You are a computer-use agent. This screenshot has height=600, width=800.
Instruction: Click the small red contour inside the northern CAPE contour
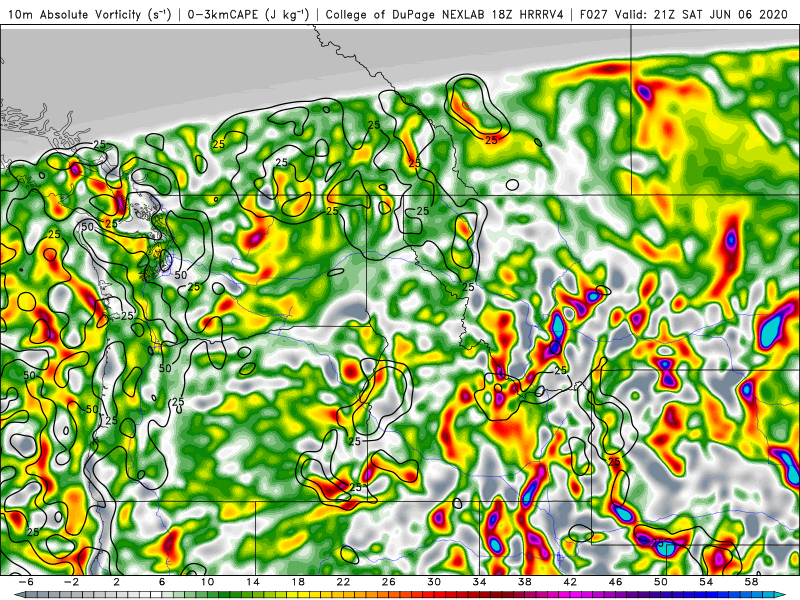(x=465, y=106)
